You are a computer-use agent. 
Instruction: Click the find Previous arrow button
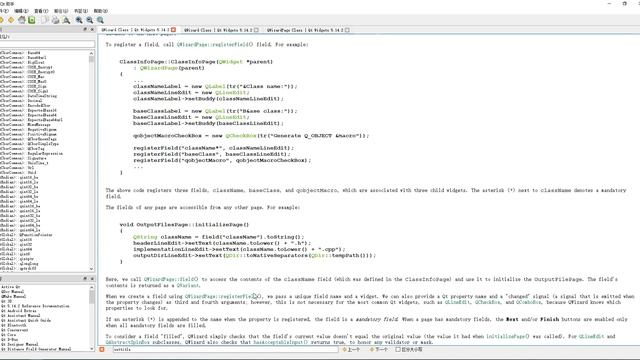351,349
